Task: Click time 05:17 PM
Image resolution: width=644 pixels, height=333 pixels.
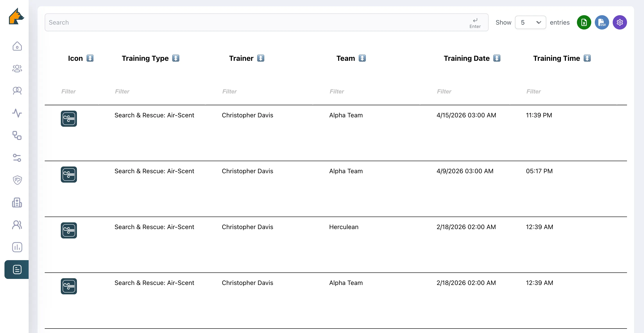Action: 539,171
